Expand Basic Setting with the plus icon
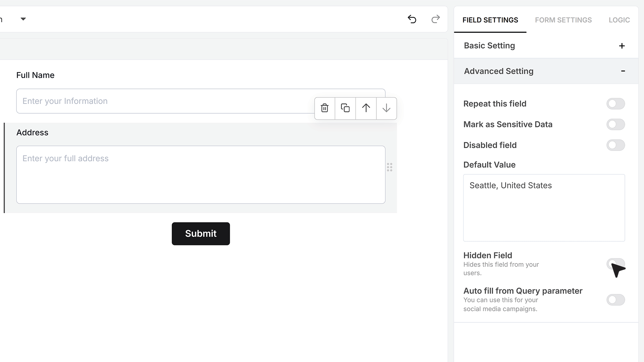This screenshot has width=644, height=362. (622, 46)
